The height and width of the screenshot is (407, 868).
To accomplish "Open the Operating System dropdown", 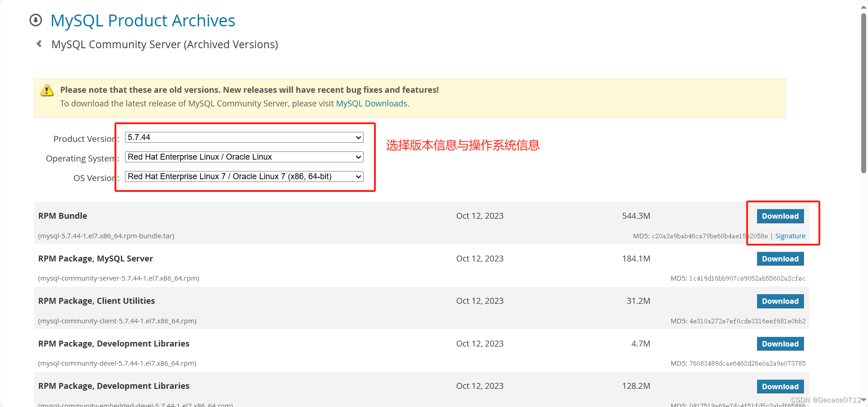I will [244, 157].
